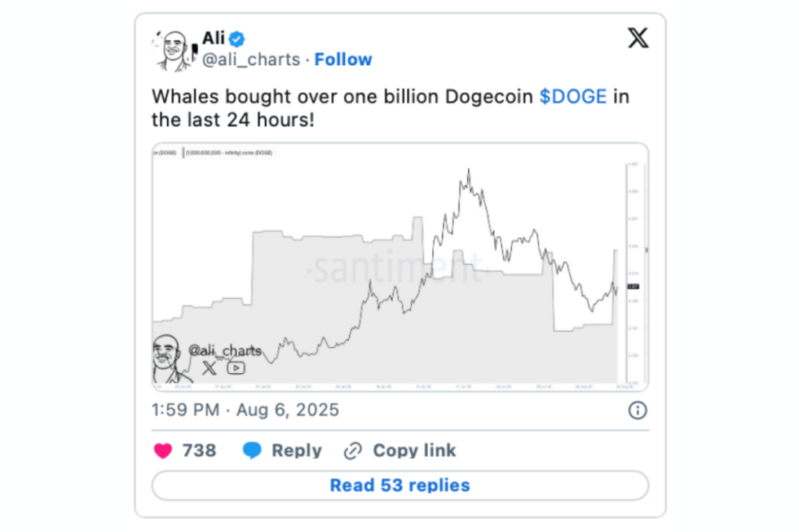This screenshot has height=532, width=799.
Task: Click the @ali_charts handle in header
Action: click(x=250, y=59)
